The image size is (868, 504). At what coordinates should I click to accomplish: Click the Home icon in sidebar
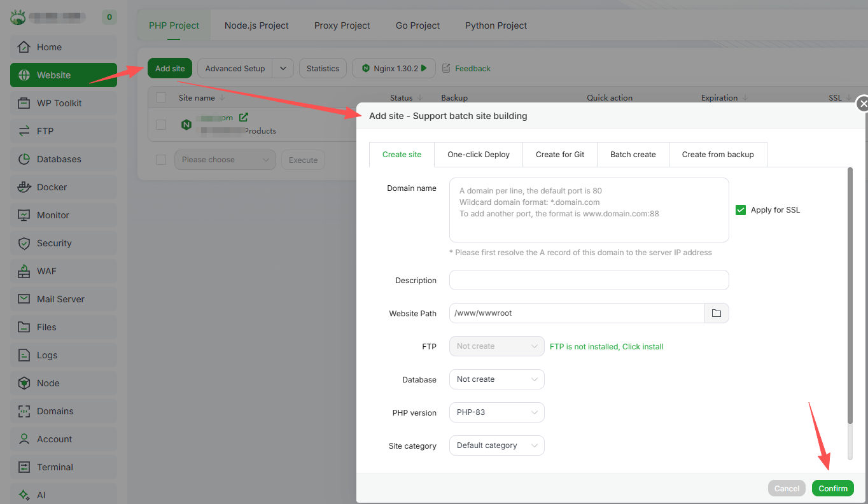pyautogui.click(x=24, y=47)
